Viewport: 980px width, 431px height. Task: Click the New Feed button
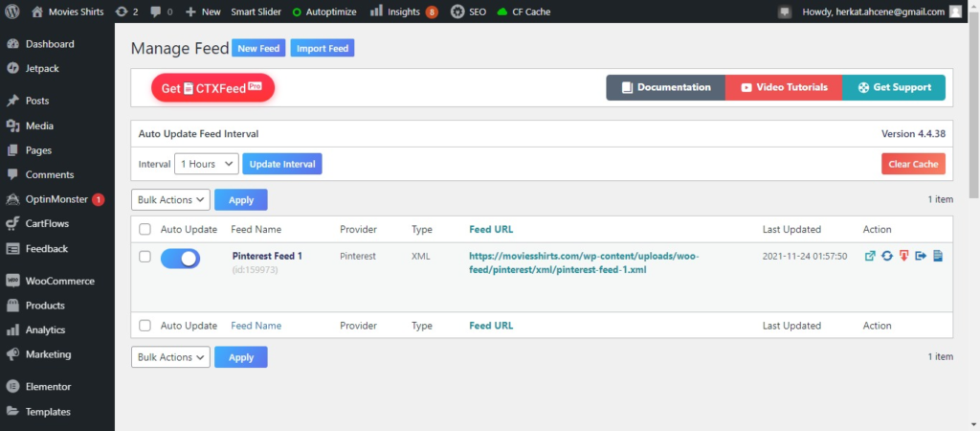tap(258, 49)
